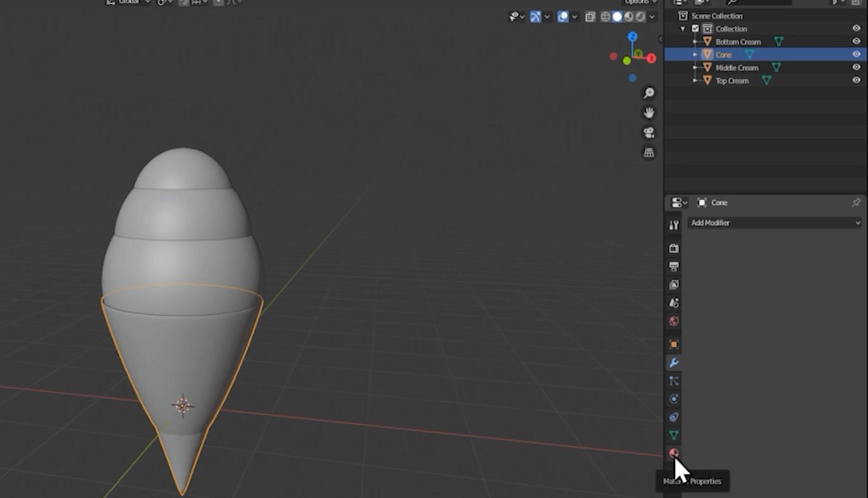This screenshot has height=498, width=868.
Task: Hide the Bottom Cream object in viewport
Action: coord(856,42)
